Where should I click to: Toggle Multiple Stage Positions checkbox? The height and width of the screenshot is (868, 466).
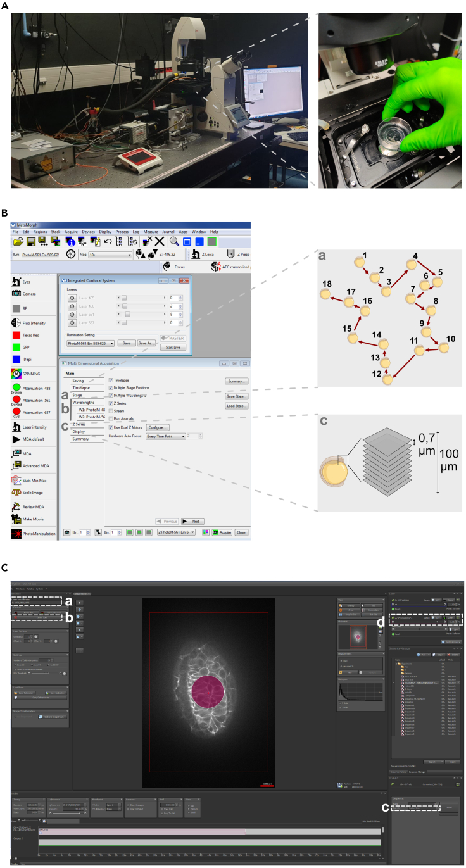click(x=111, y=387)
